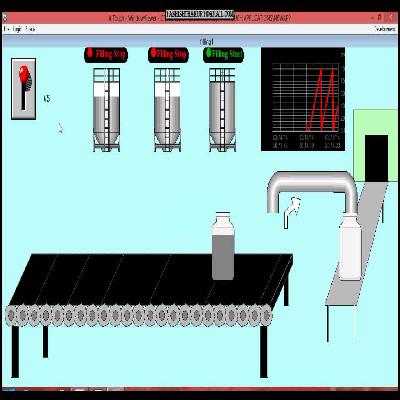The width and height of the screenshot is (400, 400).
Task: Click the Development! link in menu bar
Action: pyautogui.click(x=385, y=29)
